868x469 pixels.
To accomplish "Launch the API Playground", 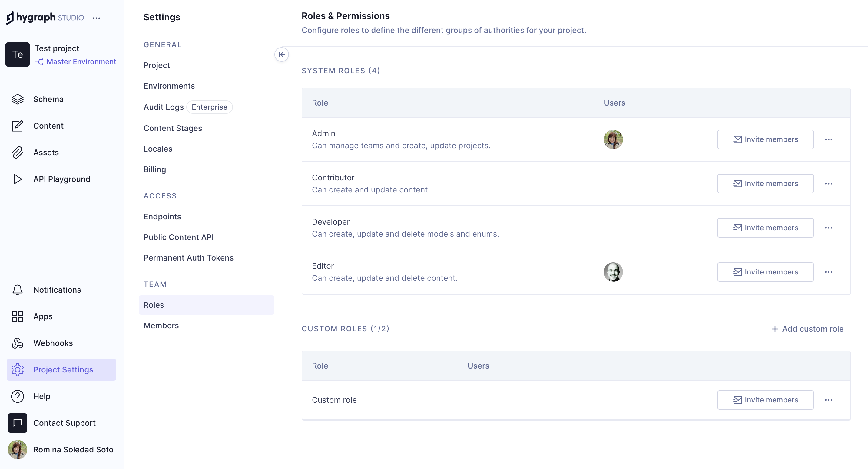I will 61,179.
